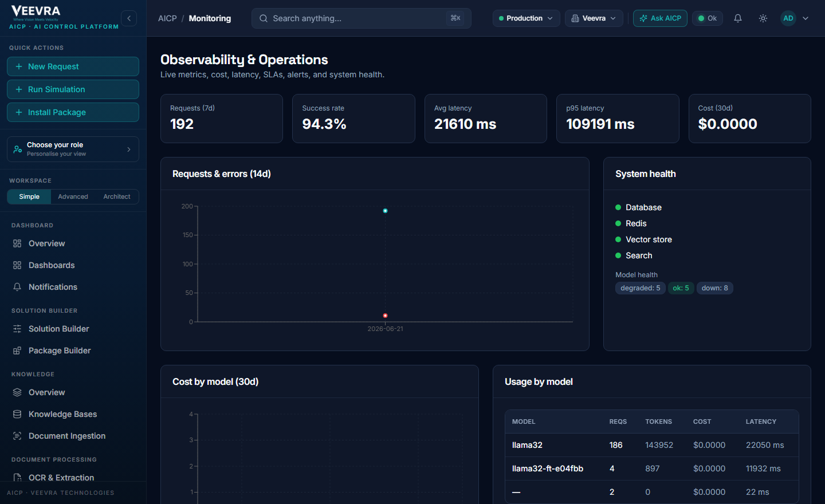Select the Simple workspace mode

tap(29, 196)
